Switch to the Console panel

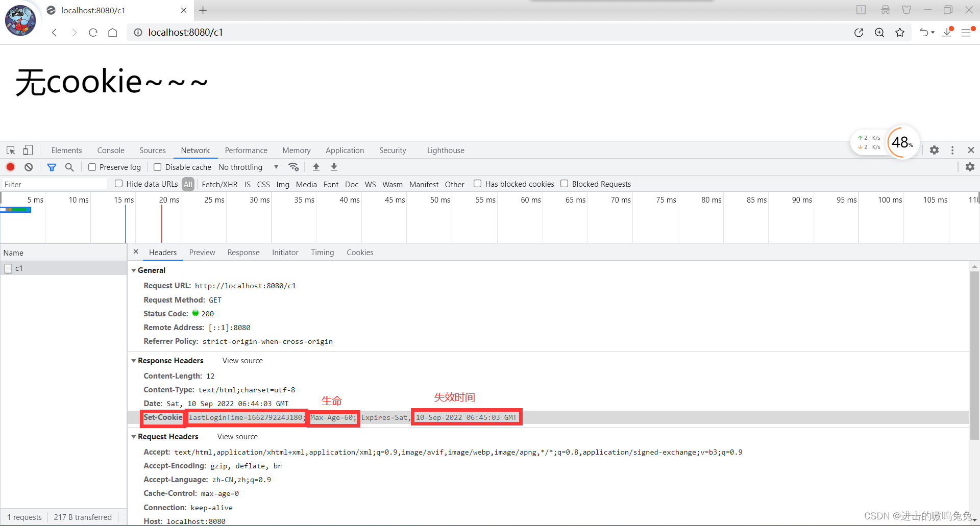click(x=110, y=150)
